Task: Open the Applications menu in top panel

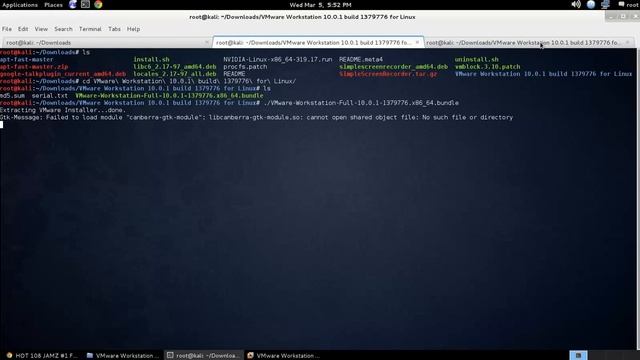Action: (x=20, y=5)
